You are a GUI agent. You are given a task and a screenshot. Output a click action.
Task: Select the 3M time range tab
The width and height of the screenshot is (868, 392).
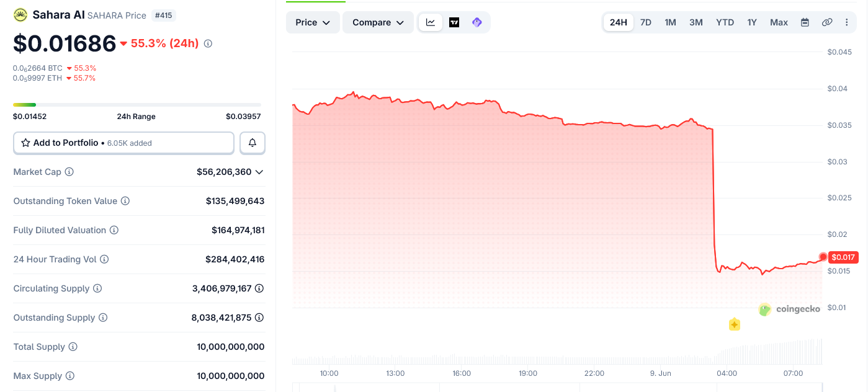tap(696, 22)
